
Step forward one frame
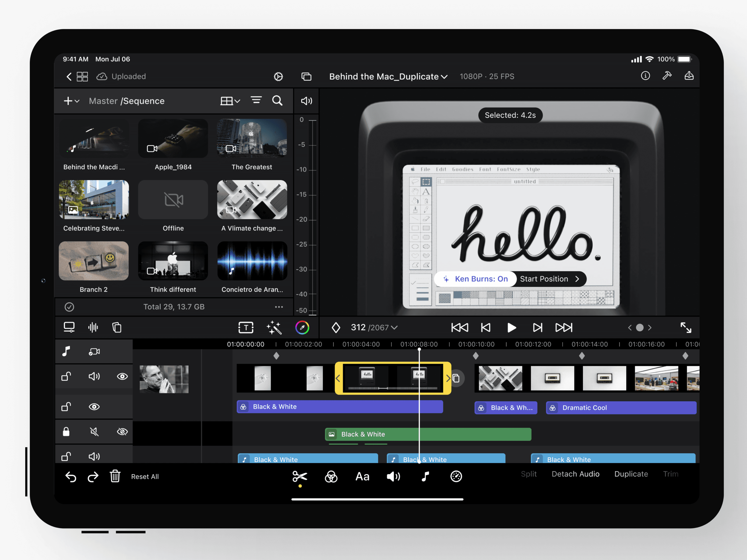[x=538, y=327]
